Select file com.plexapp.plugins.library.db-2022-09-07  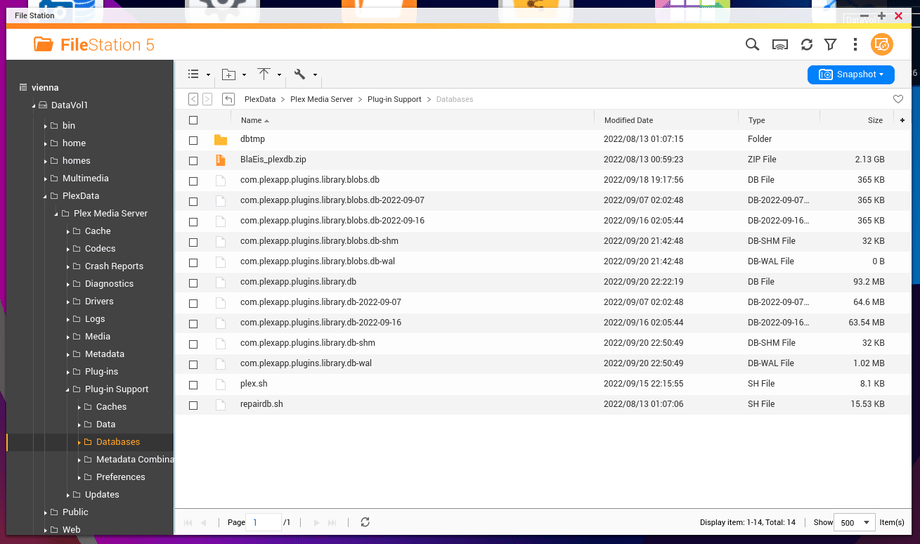coord(320,302)
